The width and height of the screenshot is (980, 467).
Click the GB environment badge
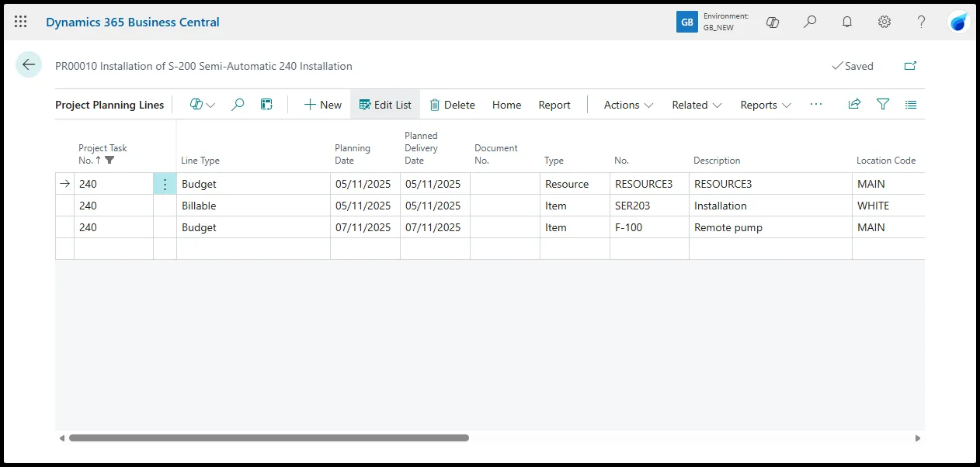pyautogui.click(x=687, y=22)
